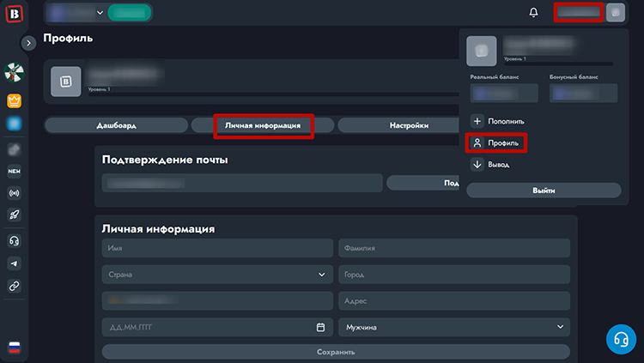Switch to the Дашбоард tab
This screenshot has height=363, width=644.
click(116, 125)
